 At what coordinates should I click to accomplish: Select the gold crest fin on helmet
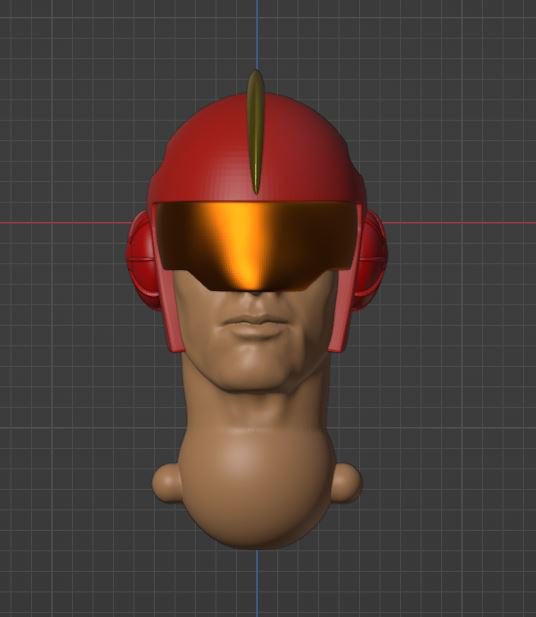pyautogui.click(x=255, y=132)
